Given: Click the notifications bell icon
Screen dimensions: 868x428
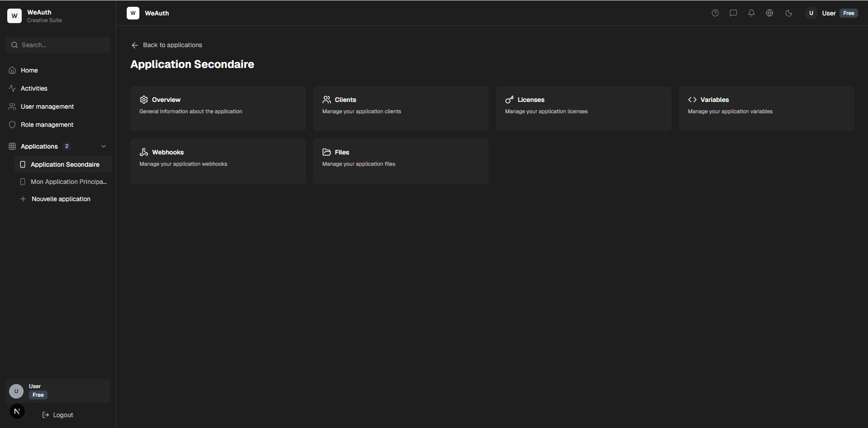Looking at the screenshot, I should [x=751, y=13].
